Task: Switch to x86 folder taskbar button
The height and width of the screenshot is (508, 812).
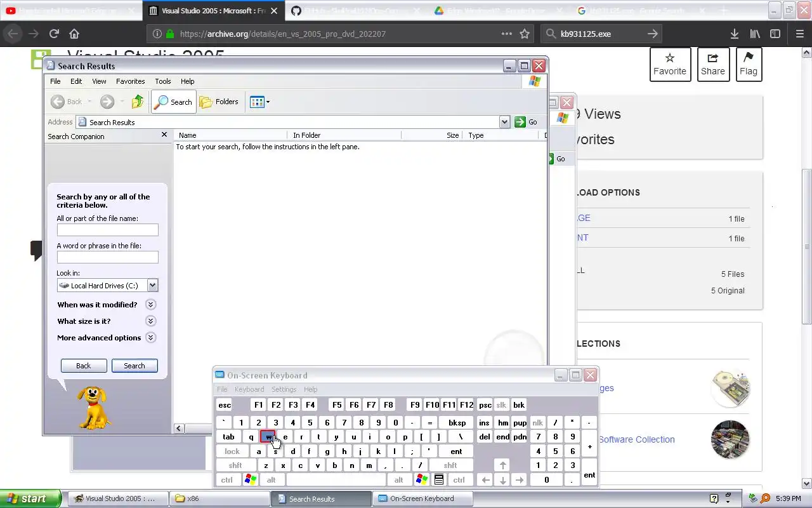Action: tap(219, 498)
